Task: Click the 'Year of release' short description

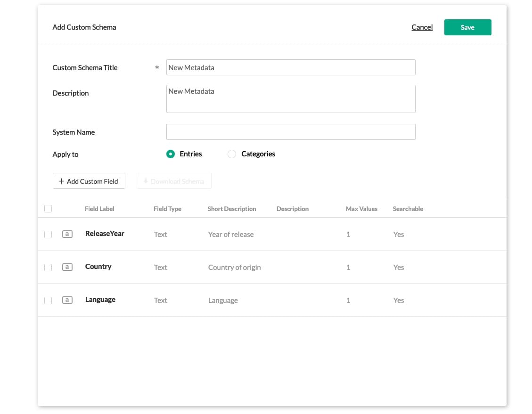Action: pyautogui.click(x=231, y=234)
